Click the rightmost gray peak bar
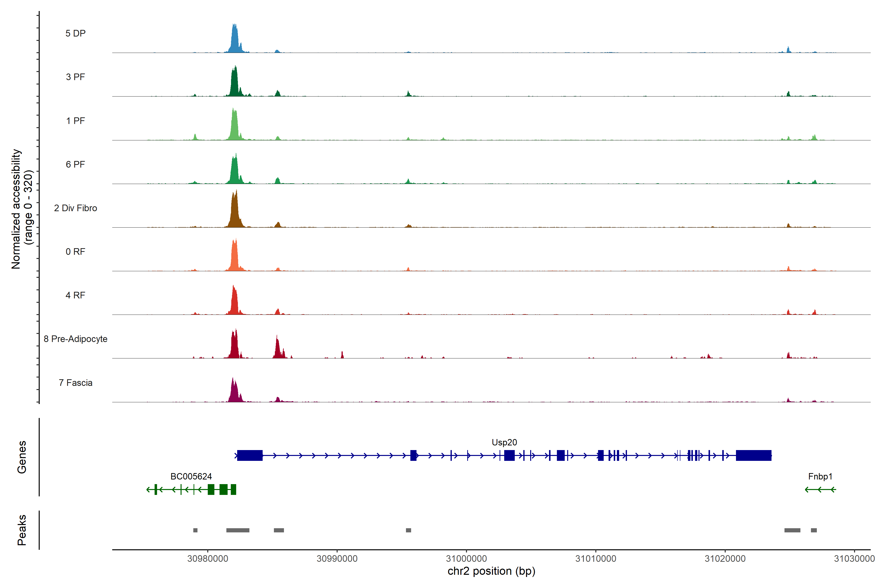Screen dimensions: 882x588 click(814, 530)
